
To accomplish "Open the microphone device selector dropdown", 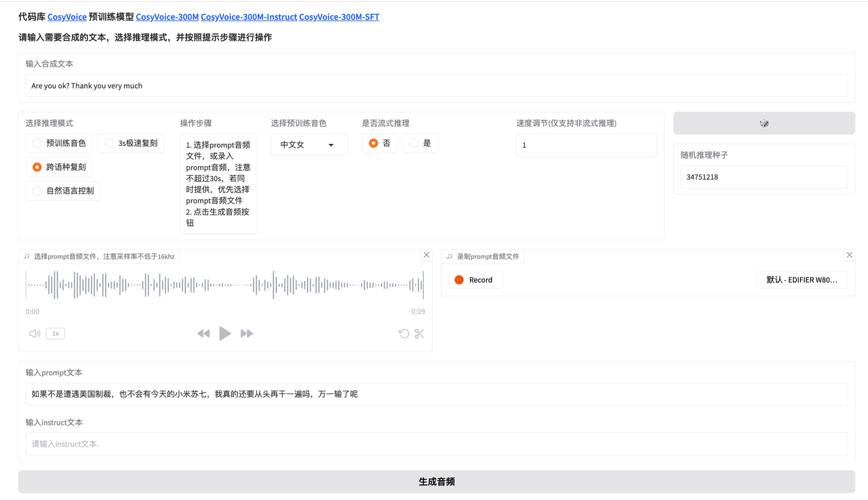I will click(x=802, y=280).
